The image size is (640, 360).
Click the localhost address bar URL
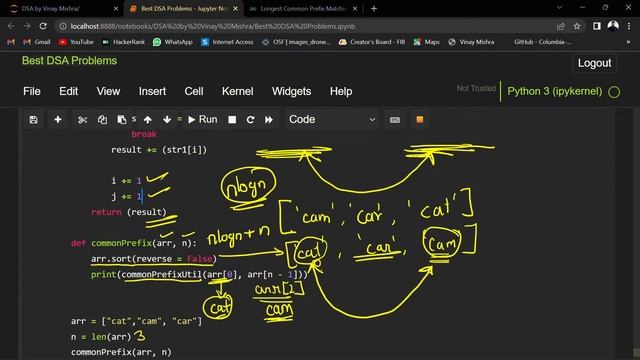click(x=212, y=26)
